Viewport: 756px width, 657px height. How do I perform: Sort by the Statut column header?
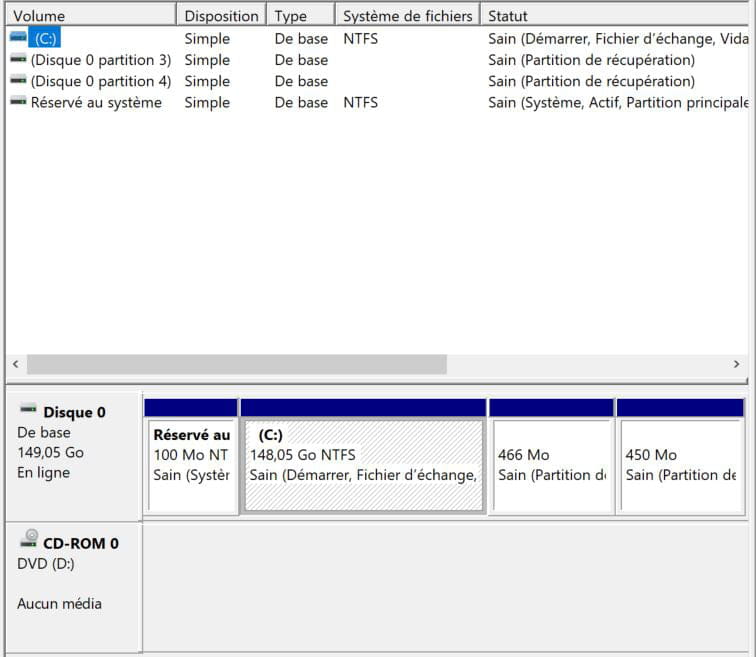click(x=615, y=15)
